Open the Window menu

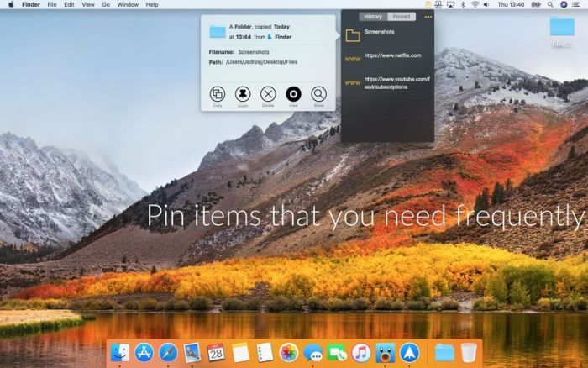click(128, 4)
